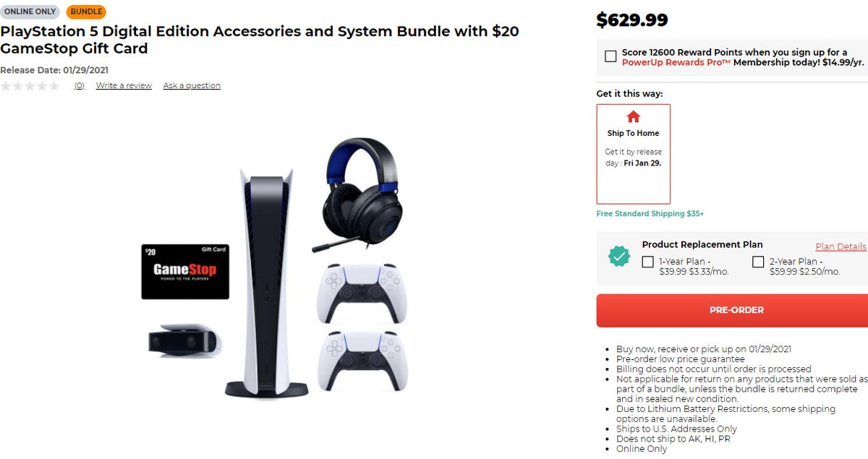The image size is (868, 459).
Task: Choose the Ship To Home delivery option
Action: pos(634,154)
